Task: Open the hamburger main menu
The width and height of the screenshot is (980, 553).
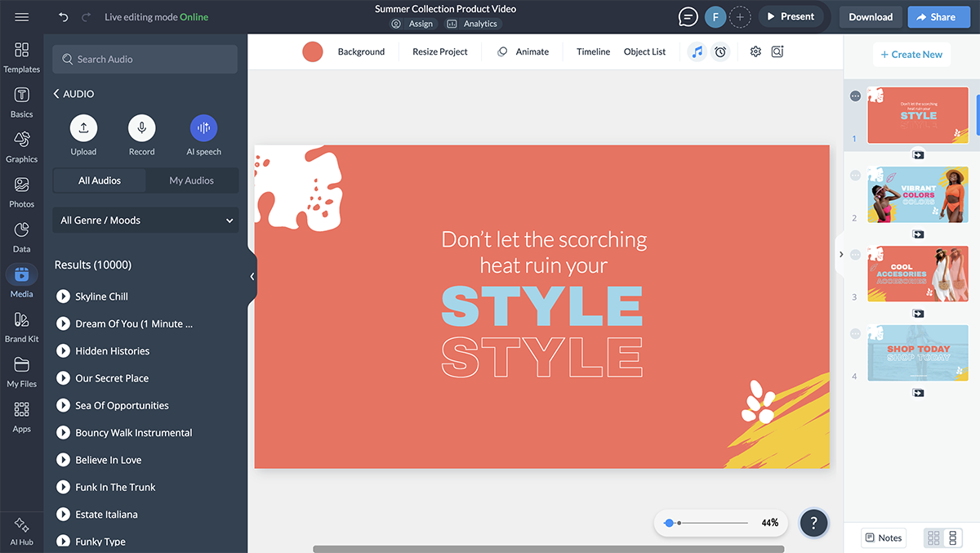Action: 22,17
